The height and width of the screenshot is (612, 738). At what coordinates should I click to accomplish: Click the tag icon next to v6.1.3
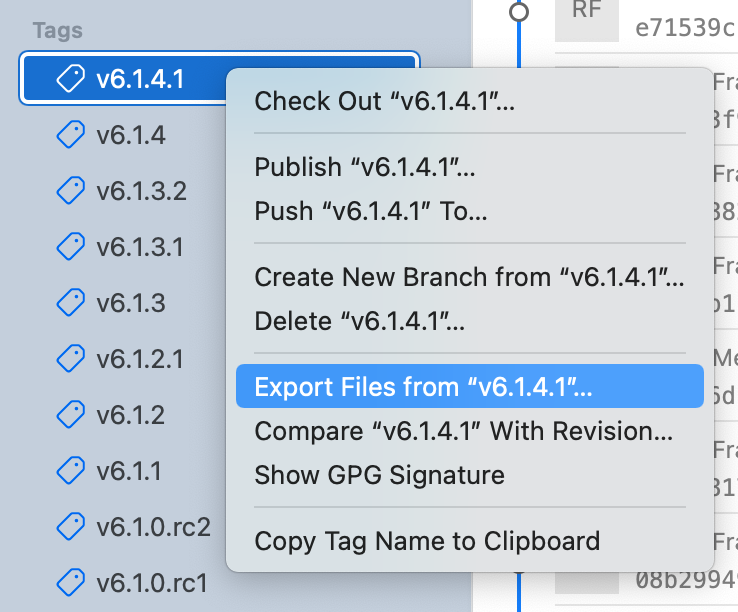70,302
